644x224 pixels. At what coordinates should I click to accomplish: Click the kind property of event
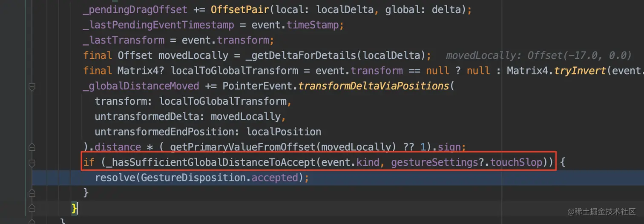(368, 163)
